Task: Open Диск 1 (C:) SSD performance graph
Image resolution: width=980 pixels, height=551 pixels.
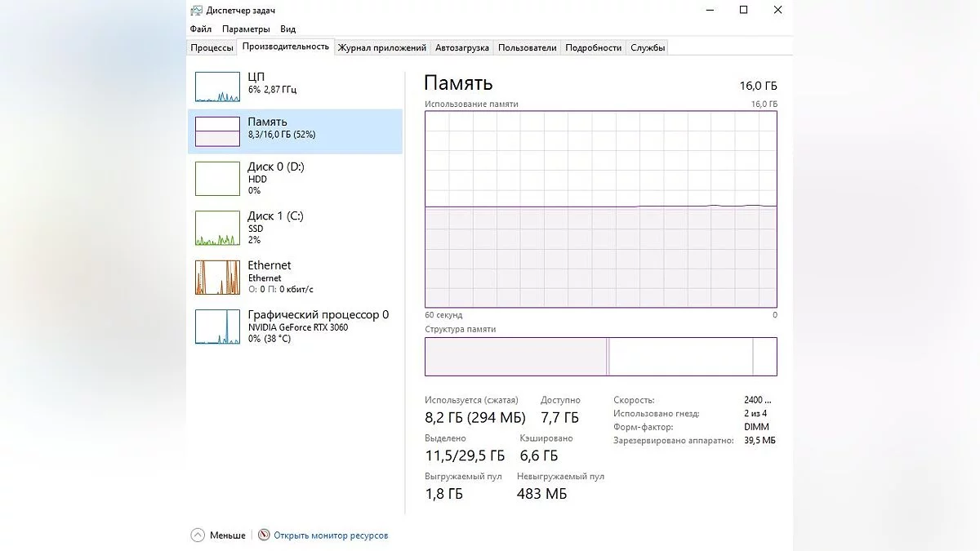Action: [217, 228]
